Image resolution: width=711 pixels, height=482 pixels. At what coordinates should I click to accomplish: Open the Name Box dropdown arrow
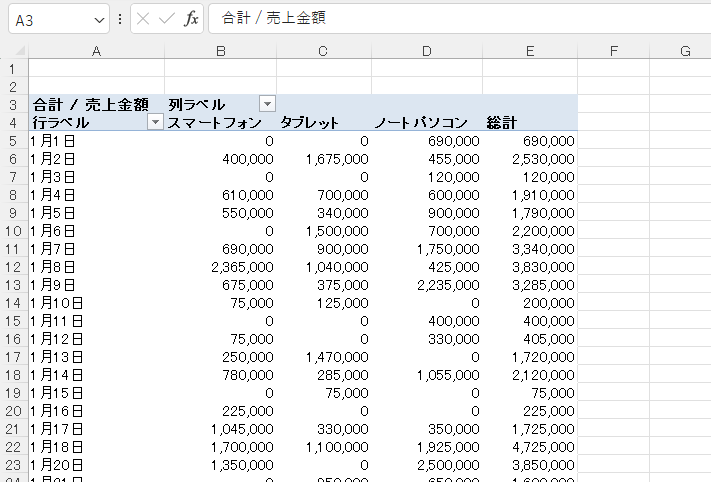(99, 20)
